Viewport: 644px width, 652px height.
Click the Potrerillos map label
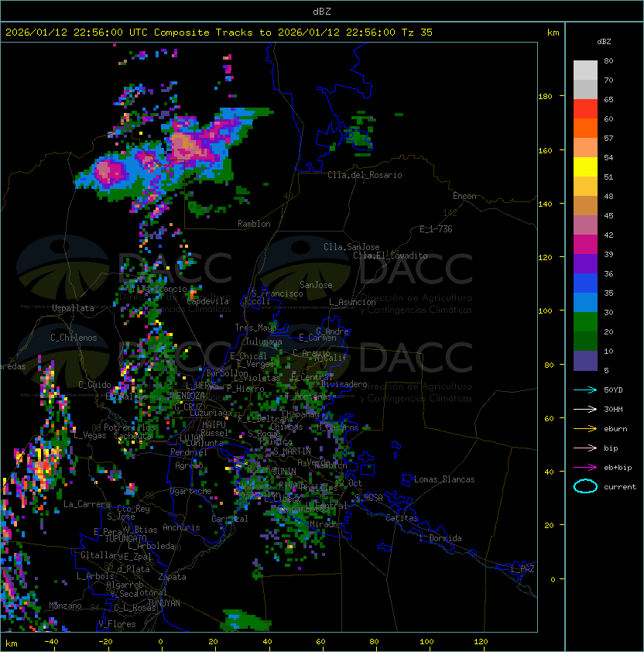point(129,427)
